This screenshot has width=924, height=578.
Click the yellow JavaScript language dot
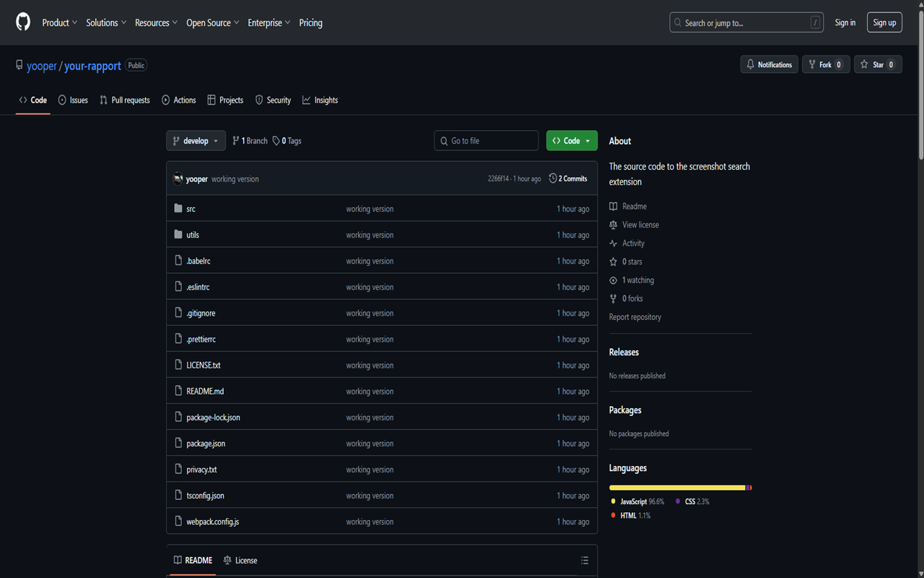coord(613,501)
